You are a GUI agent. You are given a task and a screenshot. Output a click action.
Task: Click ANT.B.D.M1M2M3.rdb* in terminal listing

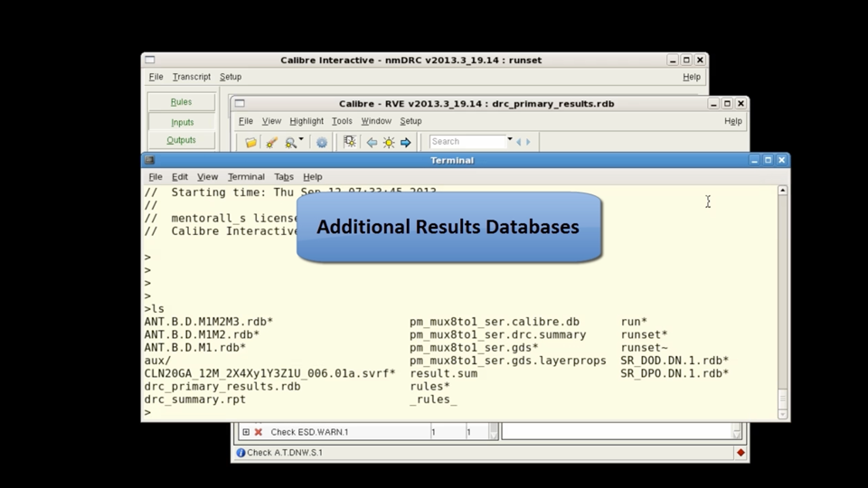point(209,322)
